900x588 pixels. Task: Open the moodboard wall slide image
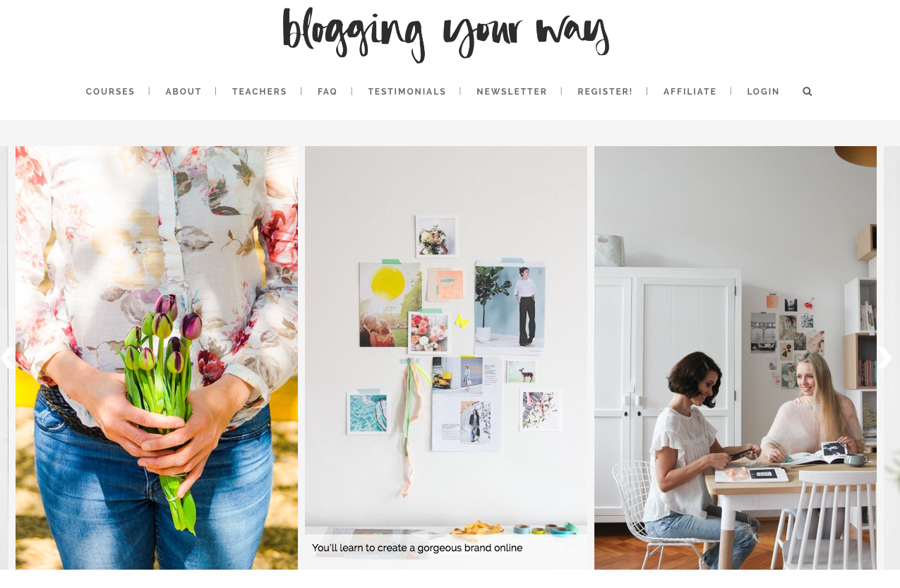click(446, 339)
